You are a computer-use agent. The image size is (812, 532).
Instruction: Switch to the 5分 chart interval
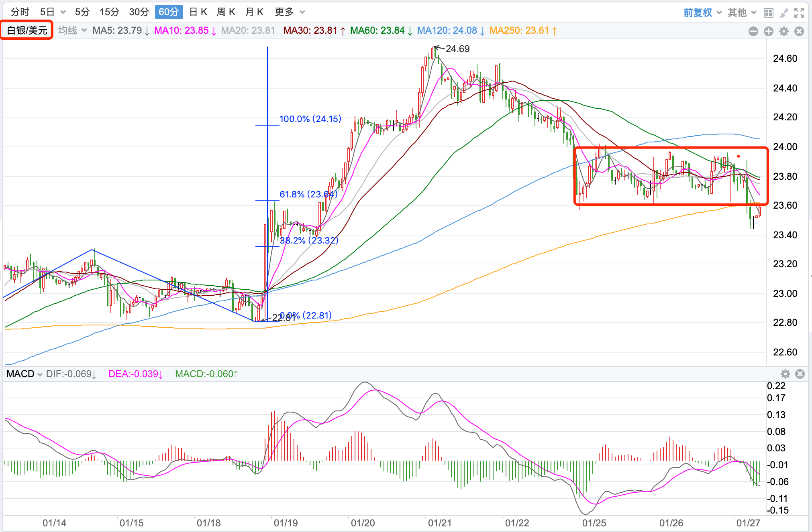point(82,12)
